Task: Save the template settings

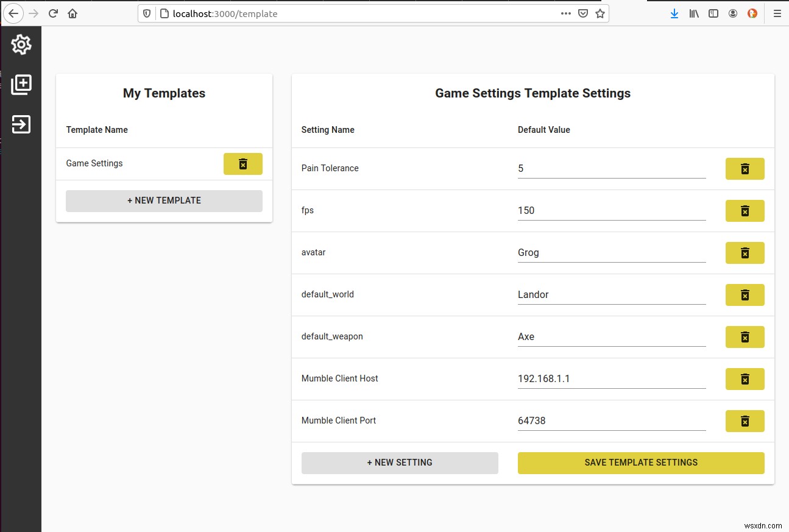Action: (641, 463)
